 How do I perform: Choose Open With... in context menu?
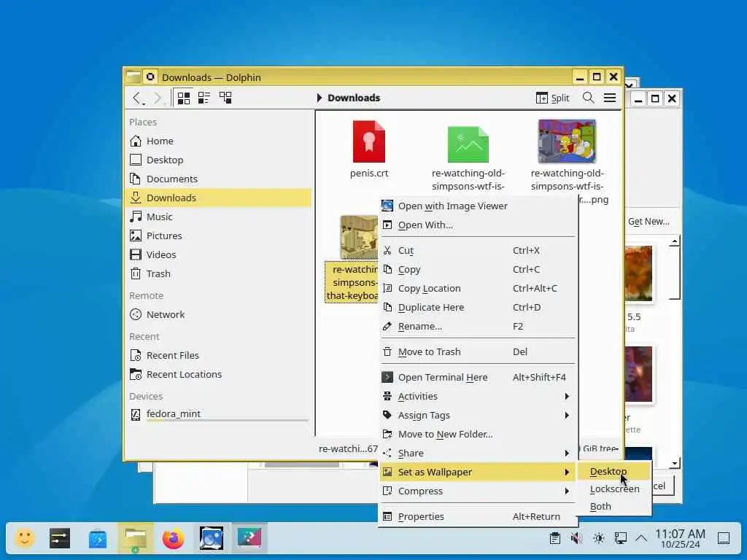pos(478,225)
